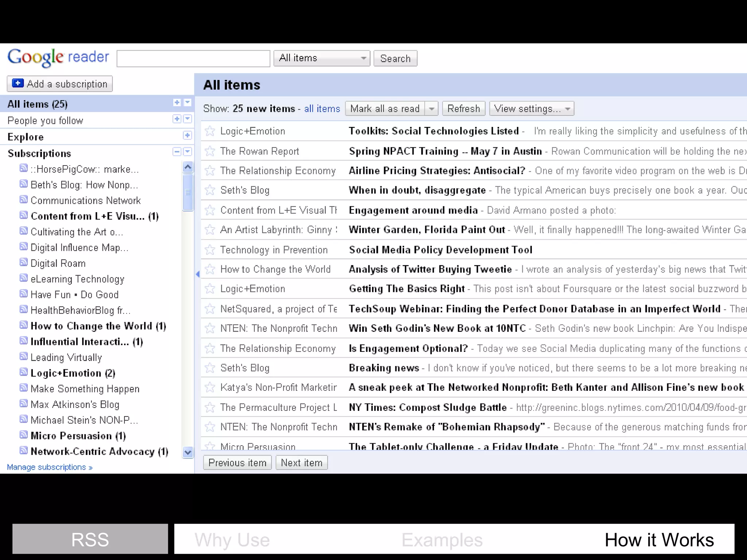The width and height of the screenshot is (747, 560).
Task: Open the Explore section
Action: pos(26,137)
